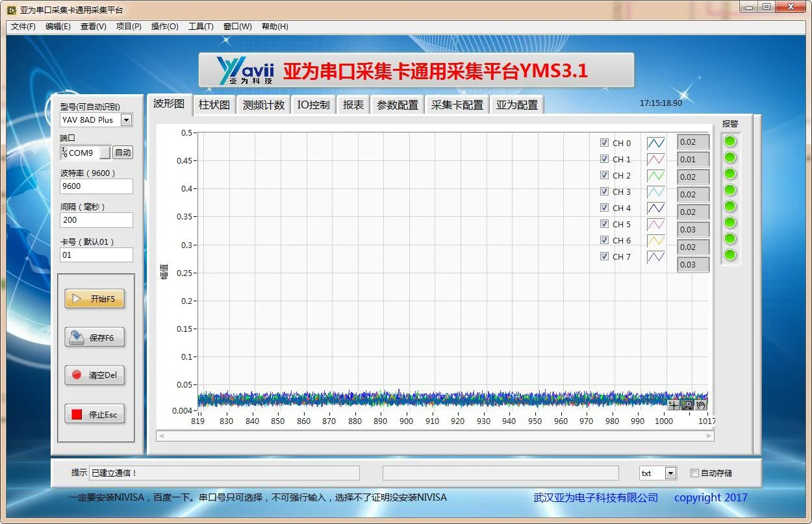Open the 编辑(E) menu
The height and width of the screenshot is (524, 812).
pyautogui.click(x=58, y=27)
